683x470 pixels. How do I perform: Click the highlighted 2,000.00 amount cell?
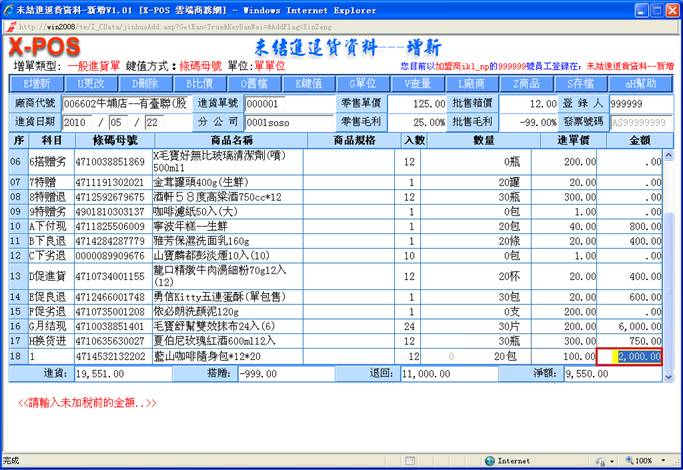pos(631,357)
